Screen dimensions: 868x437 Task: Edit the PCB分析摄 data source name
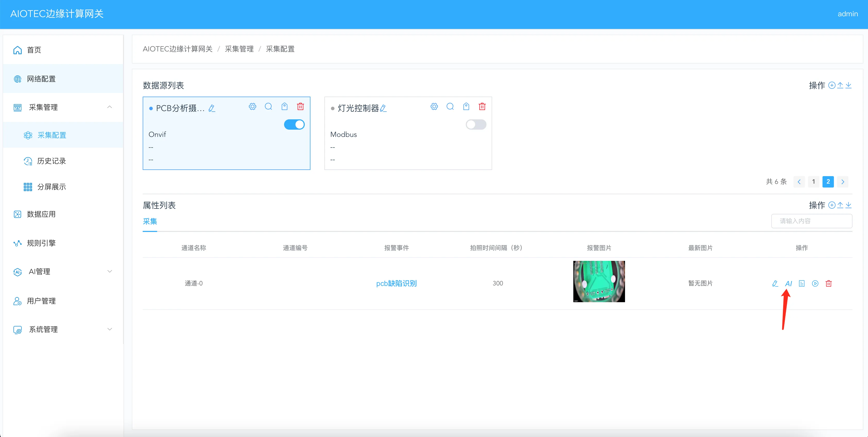(x=212, y=108)
